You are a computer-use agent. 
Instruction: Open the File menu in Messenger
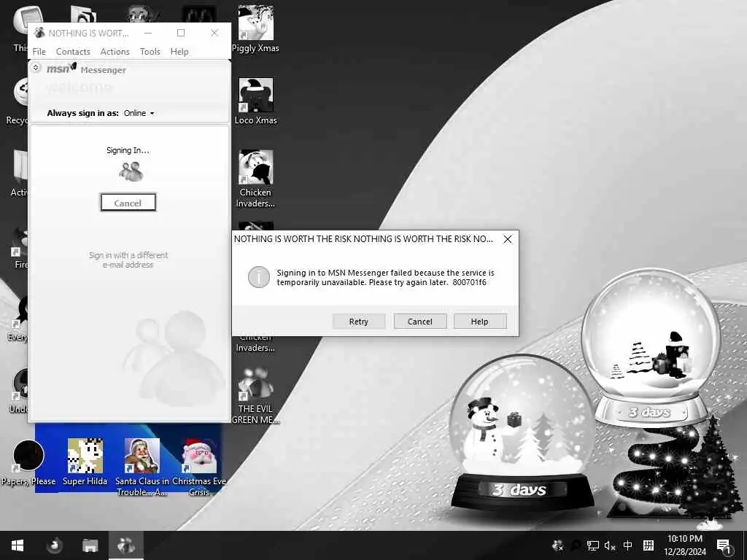coord(39,52)
